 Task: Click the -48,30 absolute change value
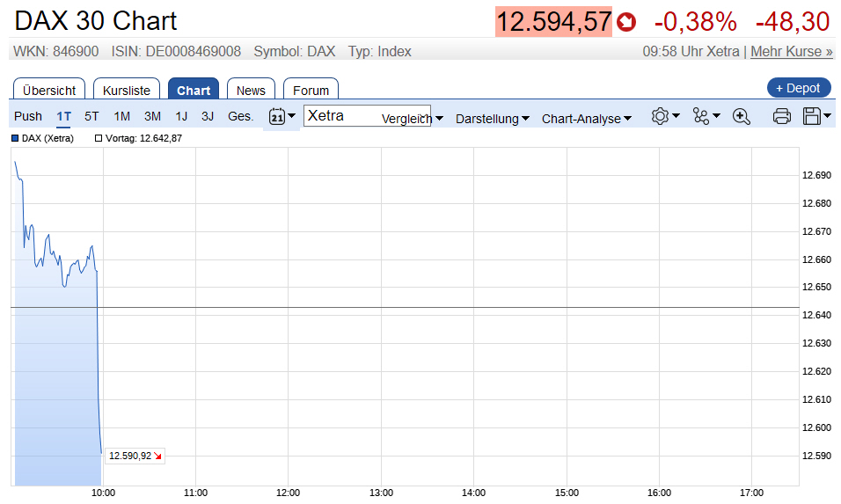pos(793,22)
